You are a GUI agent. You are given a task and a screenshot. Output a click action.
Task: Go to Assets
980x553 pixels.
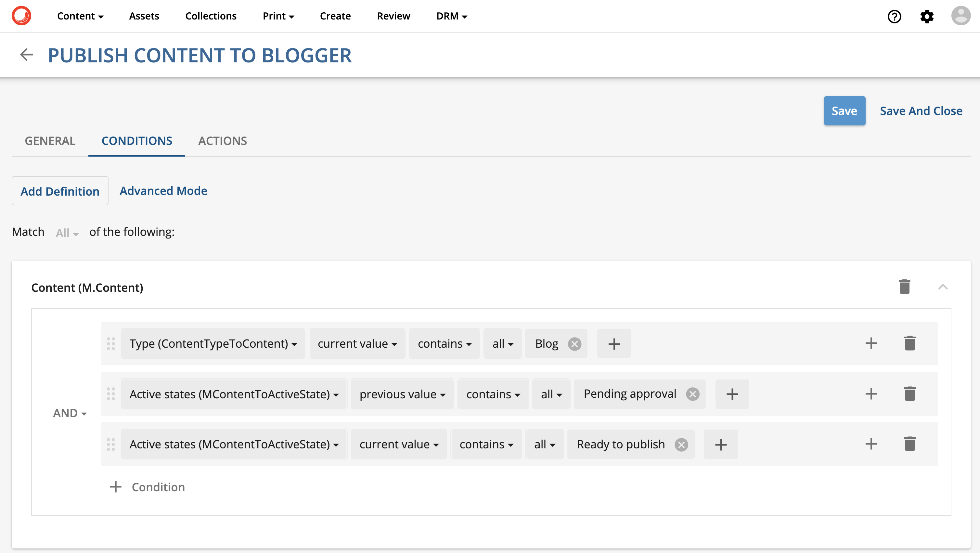click(x=144, y=16)
